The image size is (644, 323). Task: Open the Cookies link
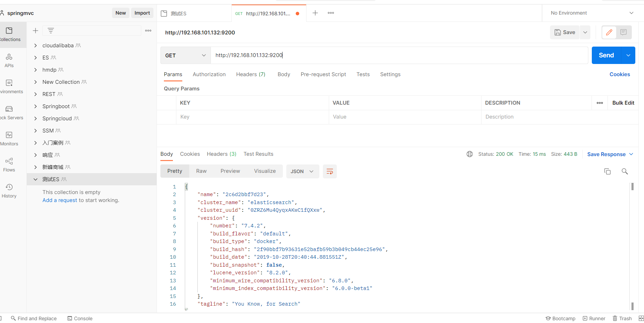coord(620,74)
